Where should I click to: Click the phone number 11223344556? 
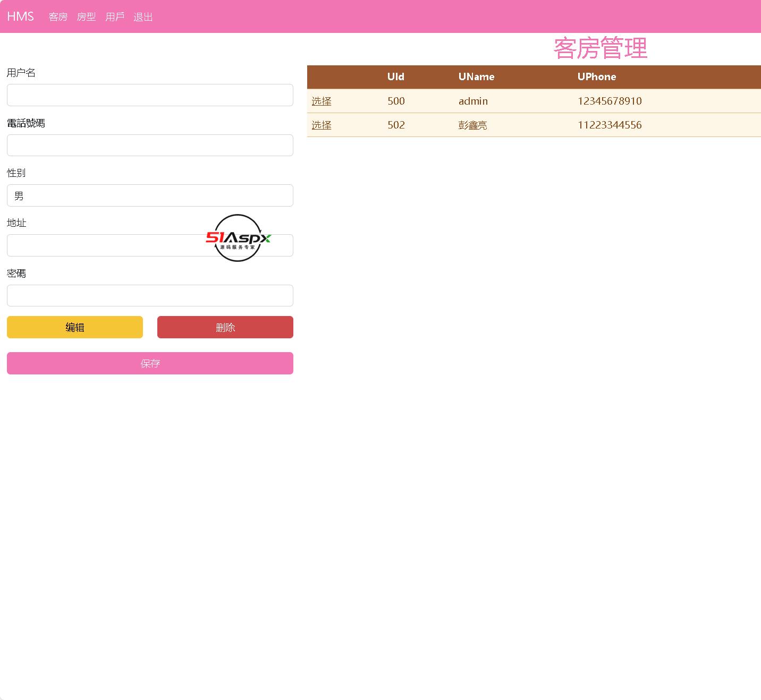coord(610,125)
